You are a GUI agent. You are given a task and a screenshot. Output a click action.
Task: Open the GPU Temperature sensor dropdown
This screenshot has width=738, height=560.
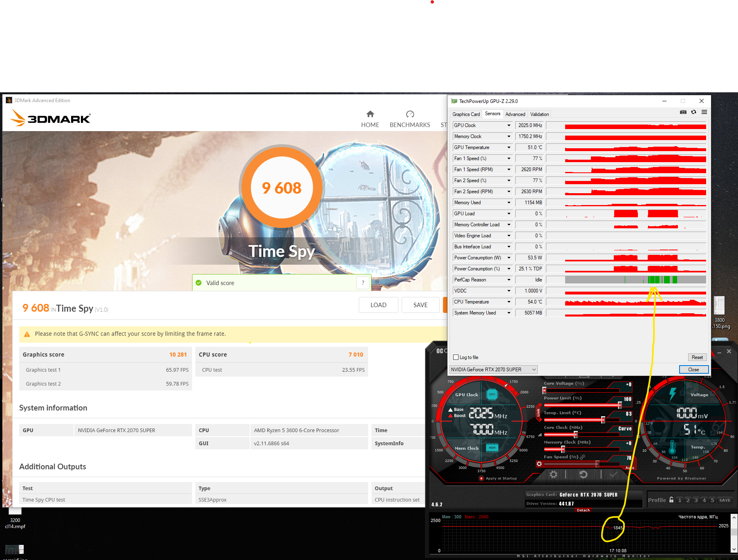(509, 147)
